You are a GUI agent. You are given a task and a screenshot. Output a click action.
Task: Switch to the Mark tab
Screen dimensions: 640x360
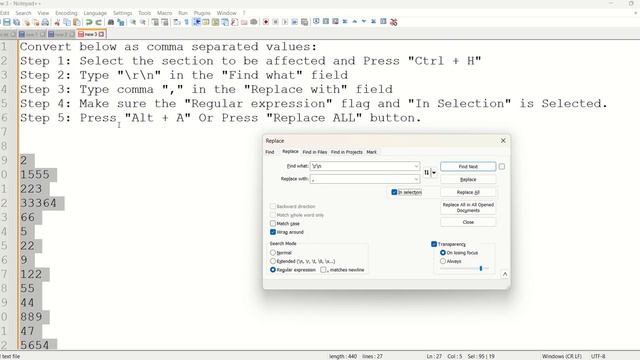coord(371,152)
